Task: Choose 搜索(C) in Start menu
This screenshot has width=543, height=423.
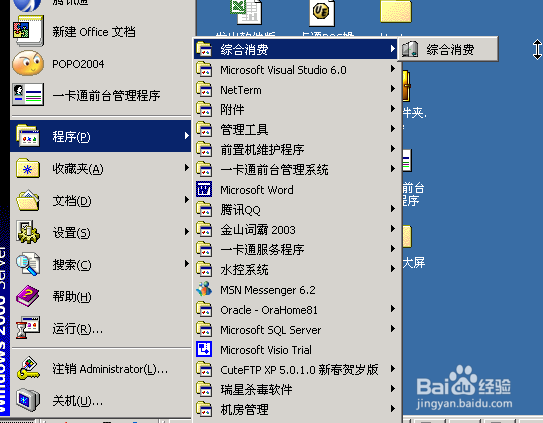Action: pyautogui.click(x=100, y=265)
